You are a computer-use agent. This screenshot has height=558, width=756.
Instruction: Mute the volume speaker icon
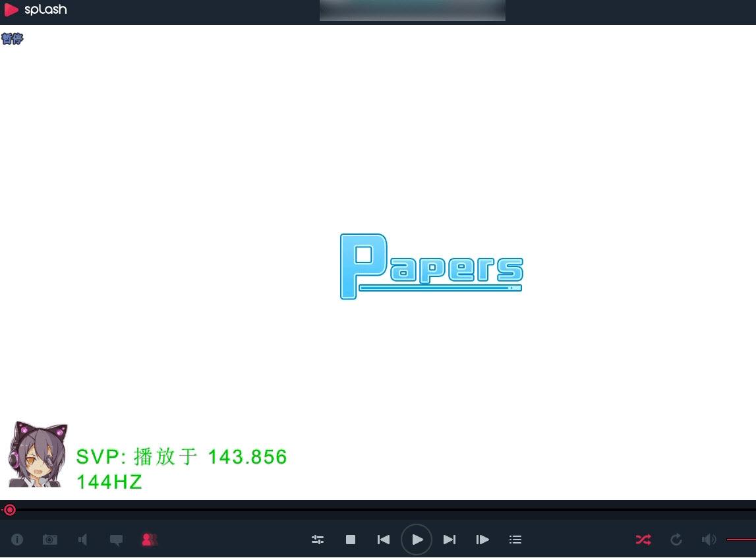[709, 539]
